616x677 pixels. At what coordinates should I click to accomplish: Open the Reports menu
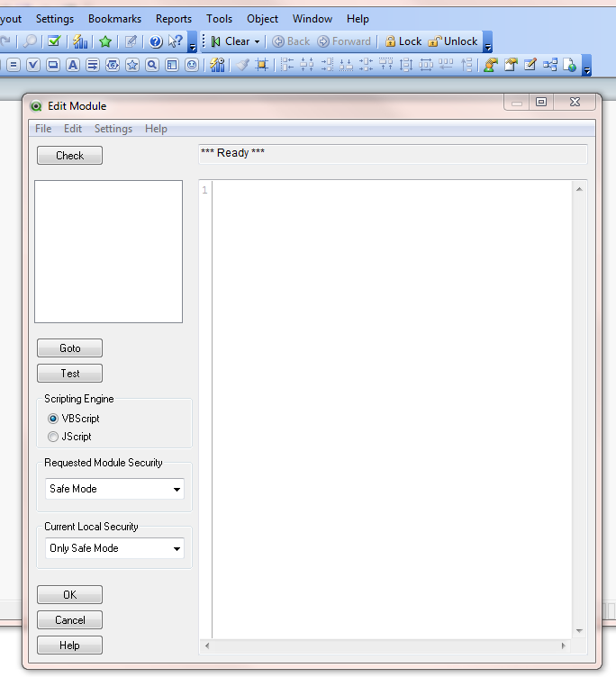tap(174, 19)
